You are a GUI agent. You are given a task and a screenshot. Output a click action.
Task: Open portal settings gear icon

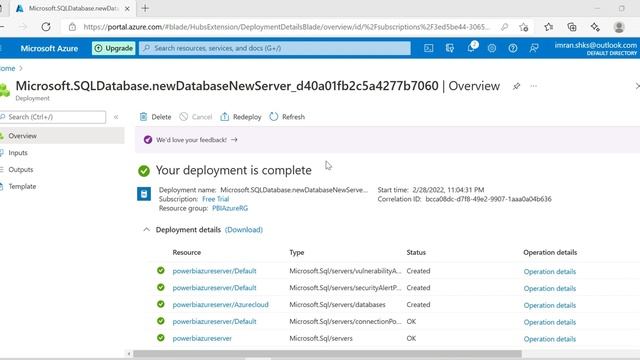492,48
